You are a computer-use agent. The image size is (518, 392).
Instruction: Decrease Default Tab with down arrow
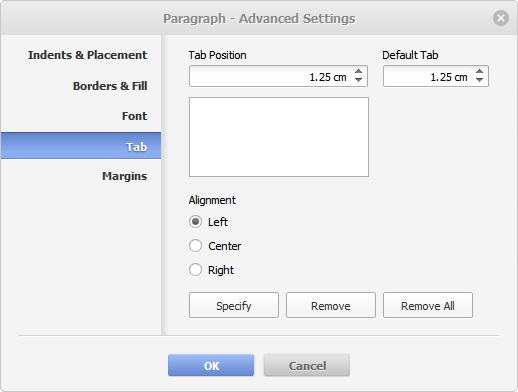pos(479,80)
